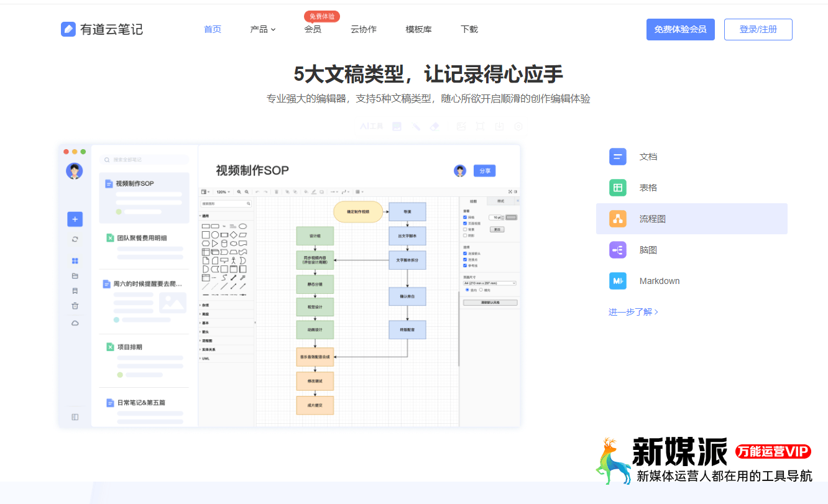Select the 脑图 mind map icon
This screenshot has height=504, width=828.
(x=617, y=250)
